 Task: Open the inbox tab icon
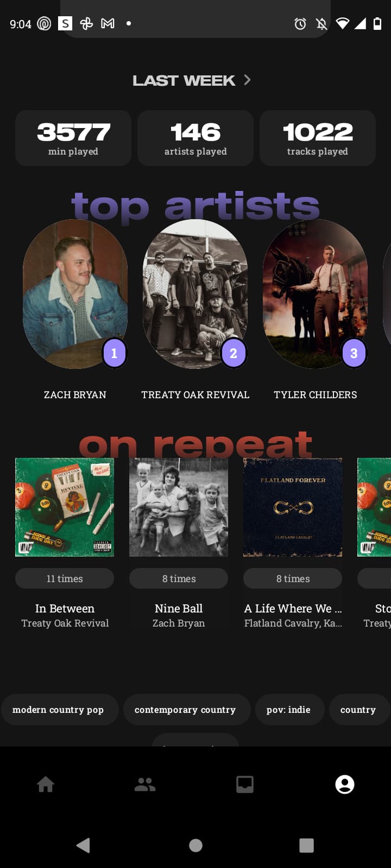(x=245, y=784)
